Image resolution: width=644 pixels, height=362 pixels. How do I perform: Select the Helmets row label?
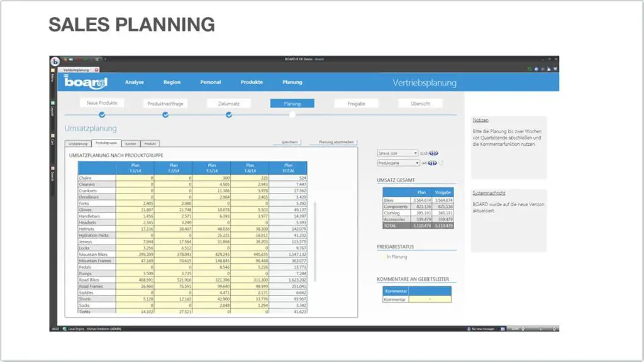(x=97, y=229)
